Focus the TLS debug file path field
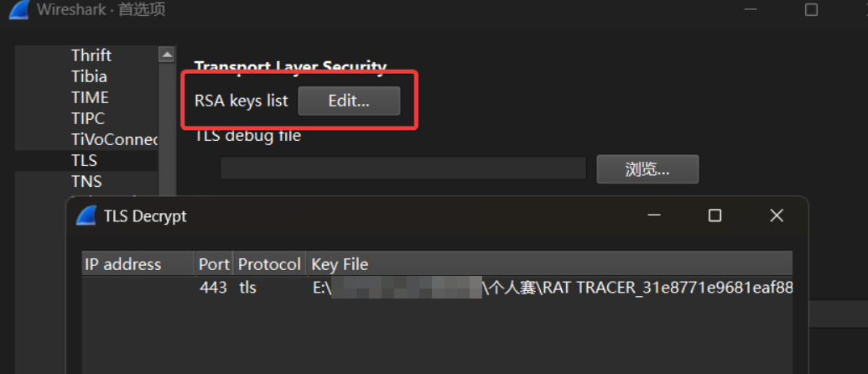The height and width of the screenshot is (374, 868). (403, 169)
